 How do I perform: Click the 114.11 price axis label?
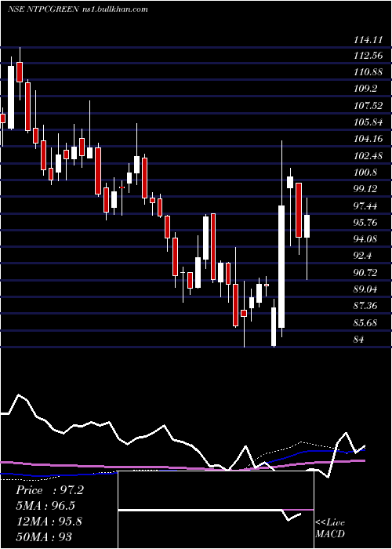(368, 40)
